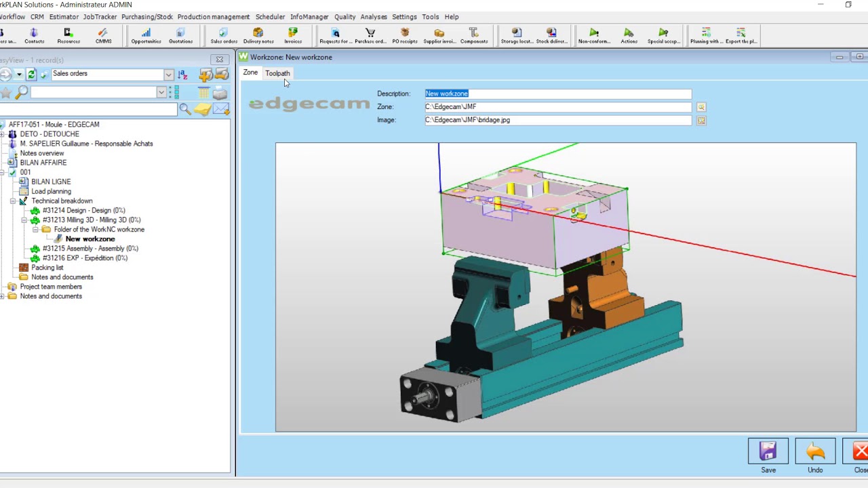Open the Sales orders combo box dropdown
This screenshot has width=868, height=488.
point(168,74)
